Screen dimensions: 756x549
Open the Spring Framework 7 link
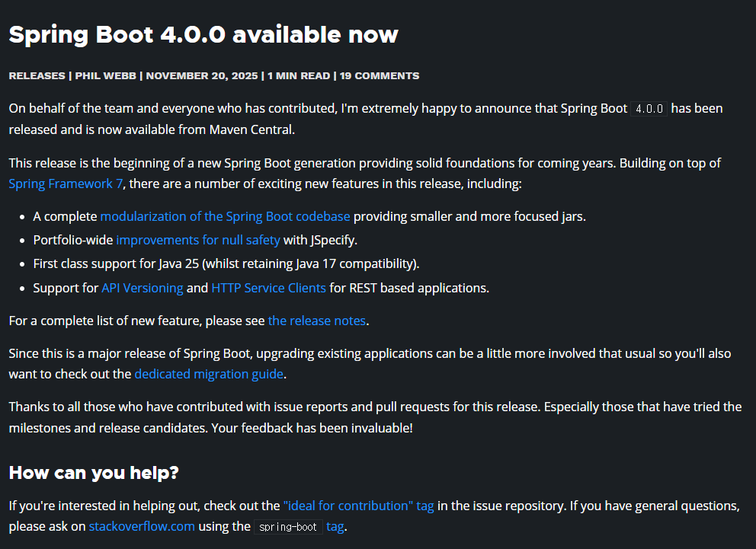(66, 184)
